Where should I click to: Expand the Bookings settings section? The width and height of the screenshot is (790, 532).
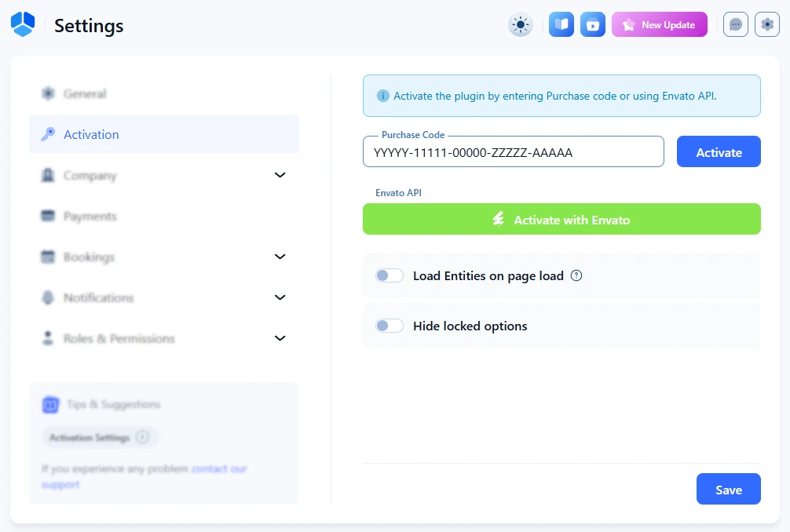(280, 257)
